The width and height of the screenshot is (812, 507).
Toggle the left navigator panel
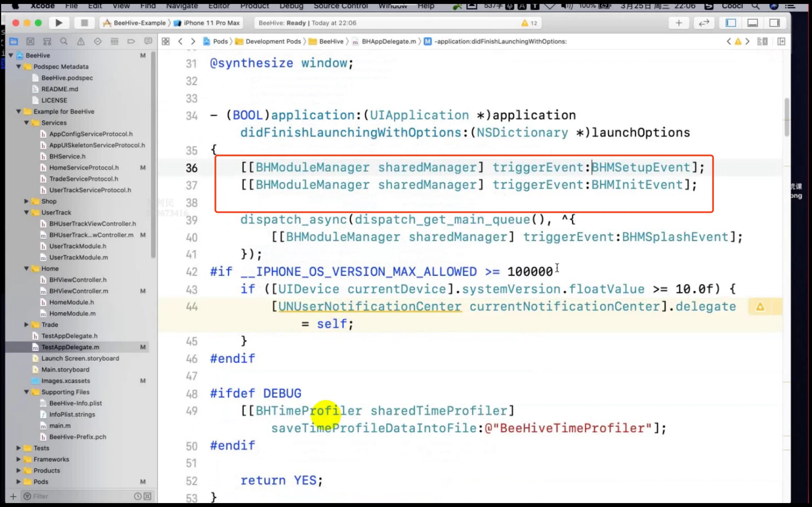click(x=731, y=23)
